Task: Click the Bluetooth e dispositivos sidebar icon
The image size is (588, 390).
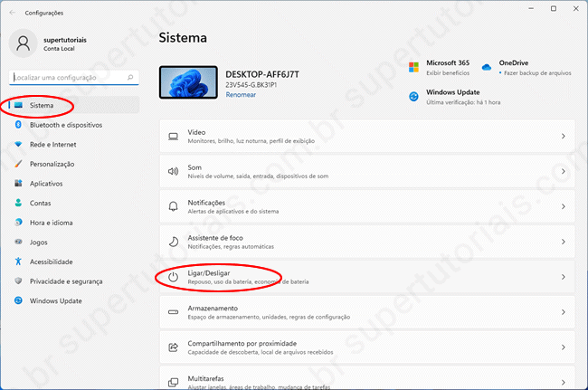Action: 17,125
